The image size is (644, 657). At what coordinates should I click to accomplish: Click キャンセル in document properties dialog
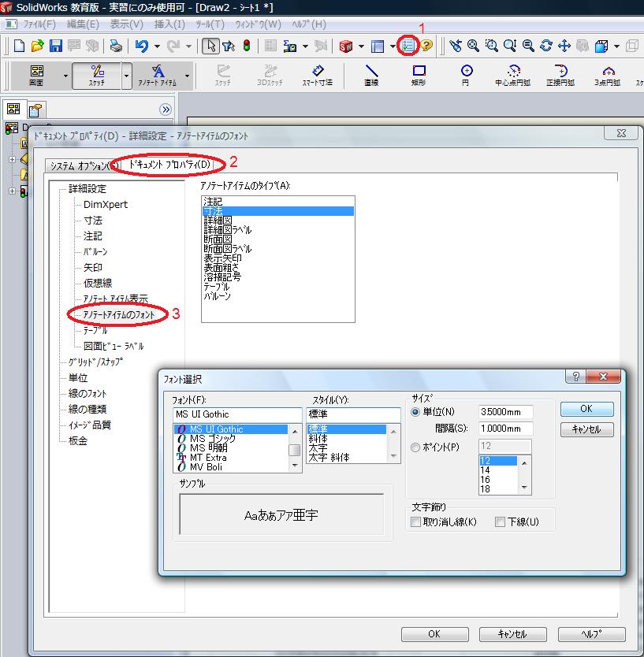tap(512, 634)
